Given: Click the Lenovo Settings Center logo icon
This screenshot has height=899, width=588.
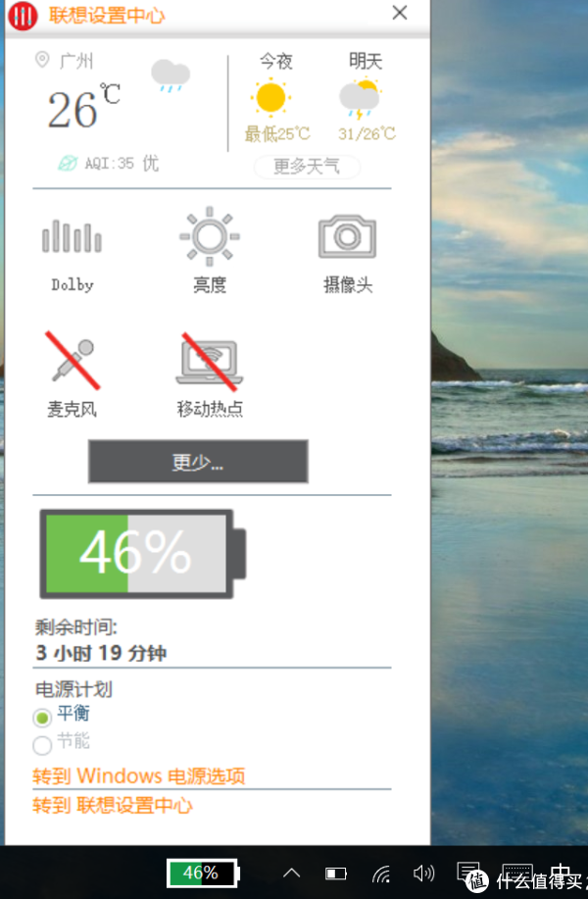Looking at the screenshot, I should click(23, 16).
